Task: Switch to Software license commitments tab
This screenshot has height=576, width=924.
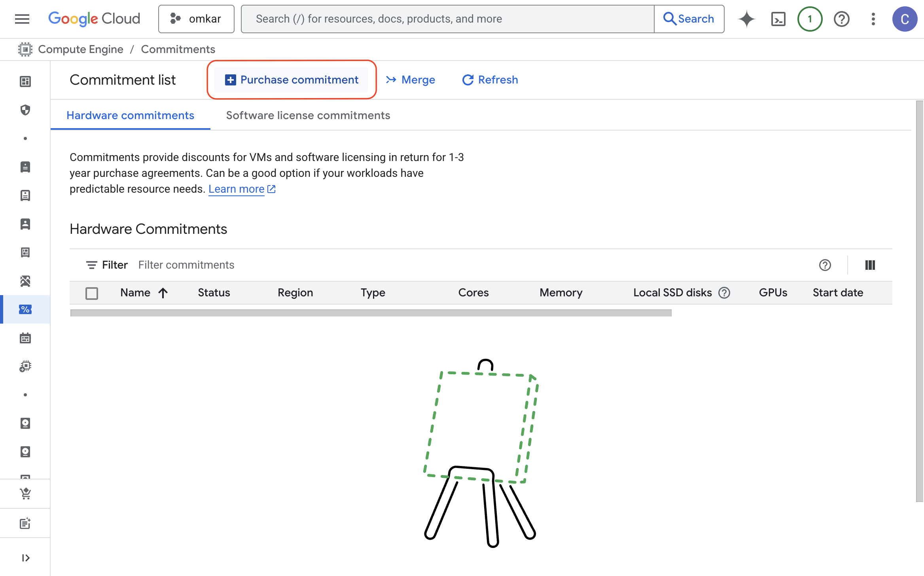Action: tap(308, 115)
